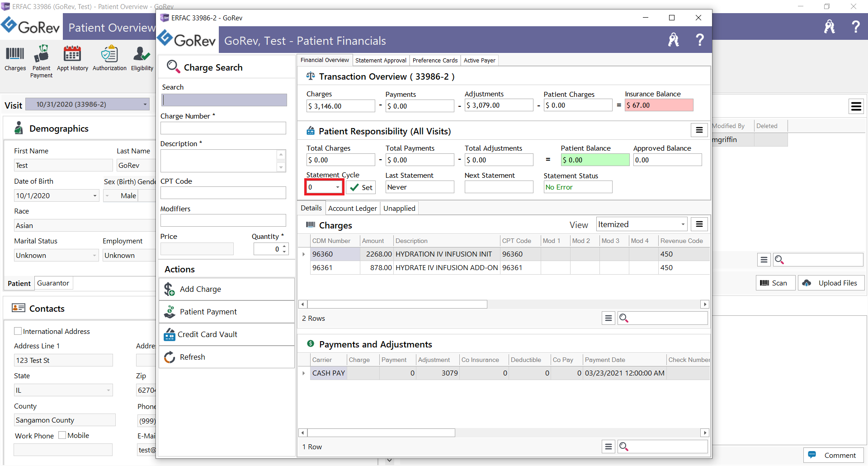Screen dimensions: 868x466
Task: Click the CPT Code input field
Action: 223,193
